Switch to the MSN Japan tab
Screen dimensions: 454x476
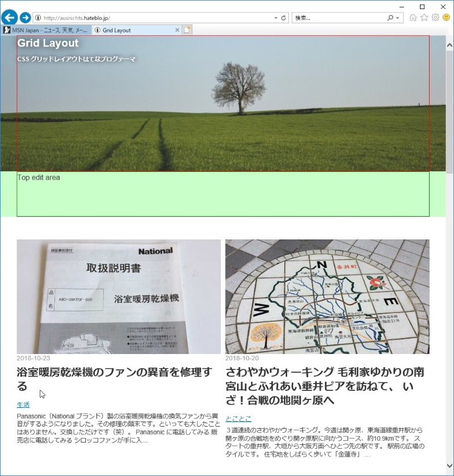coord(45,30)
